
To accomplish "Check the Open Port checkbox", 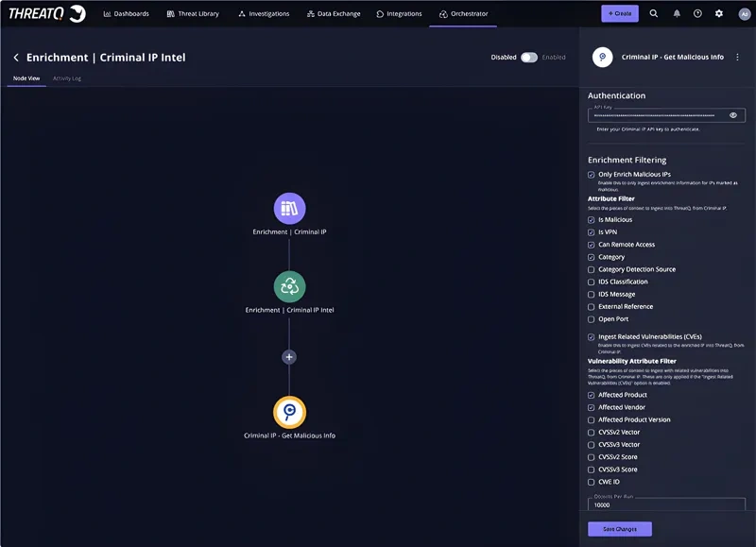I will (591, 319).
